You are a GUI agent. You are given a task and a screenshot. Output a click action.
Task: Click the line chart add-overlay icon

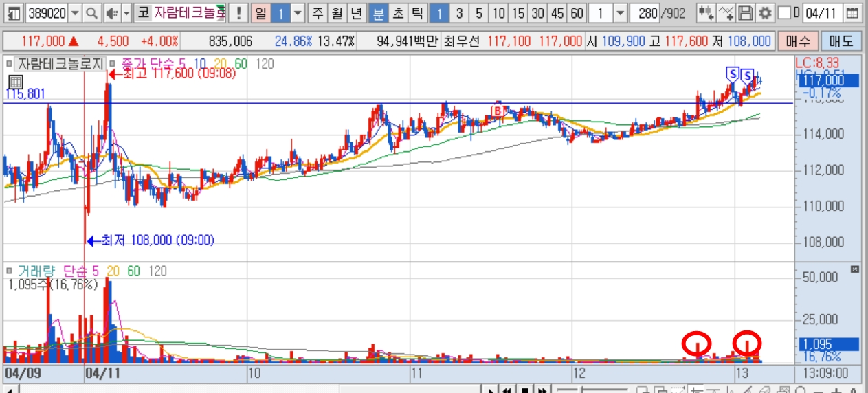coord(726,12)
